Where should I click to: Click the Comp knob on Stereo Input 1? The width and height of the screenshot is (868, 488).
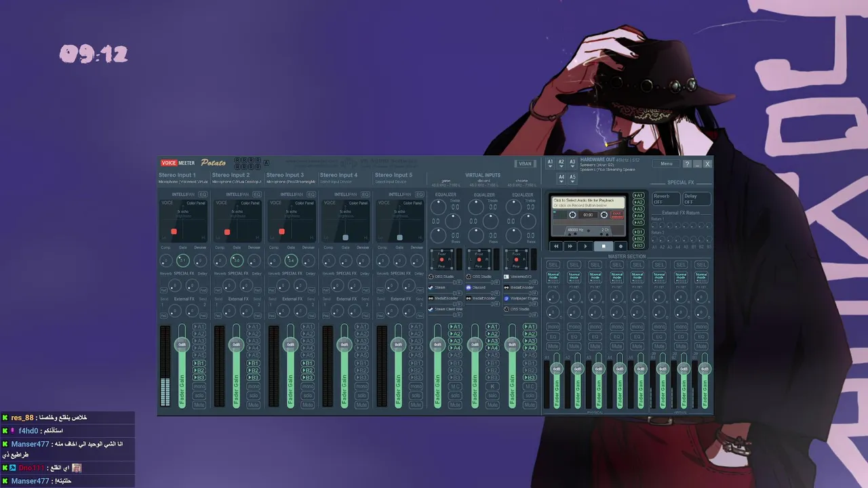166,261
